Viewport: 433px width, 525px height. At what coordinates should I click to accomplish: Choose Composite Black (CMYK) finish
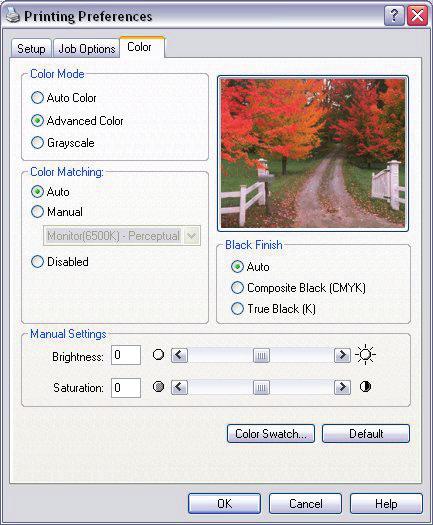pos(298,288)
